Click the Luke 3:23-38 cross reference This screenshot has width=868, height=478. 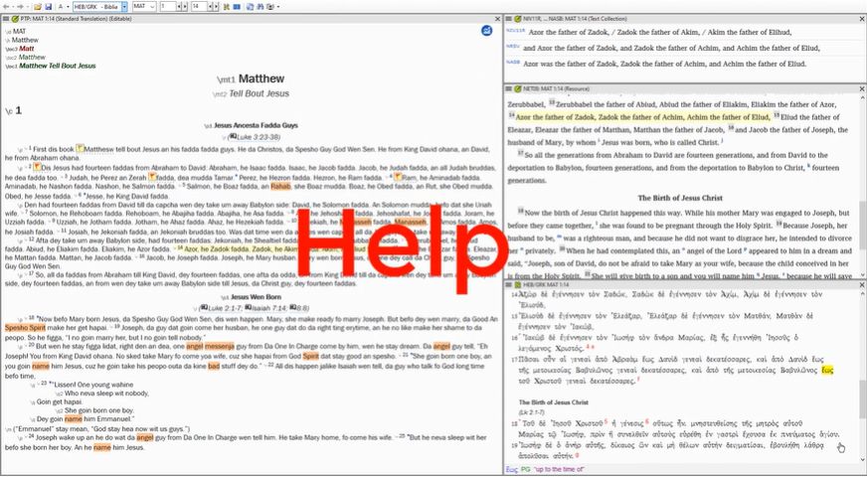click(x=255, y=135)
